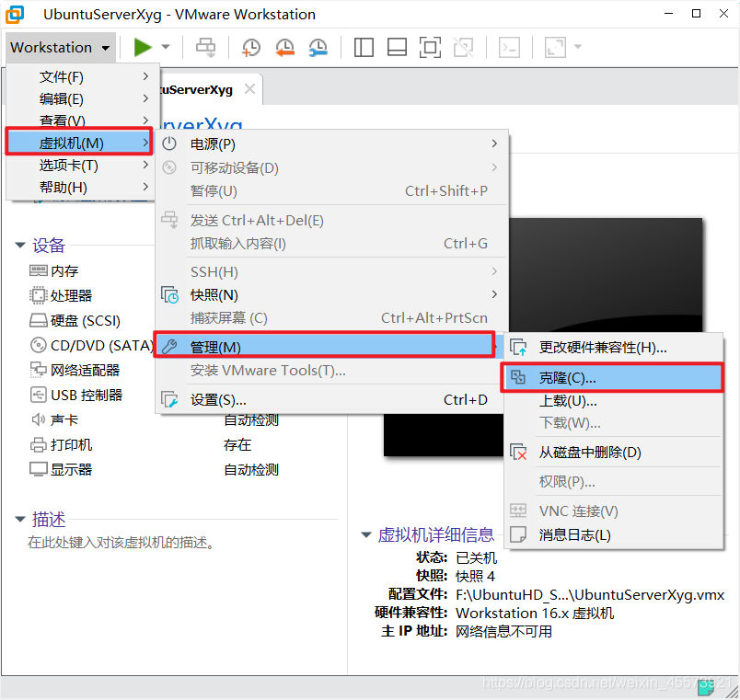Image resolution: width=740 pixels, height=700 pixels.
Task: Click the config file path UbuntuServerXyg.vmx
Action: click(x=589, y=595)
